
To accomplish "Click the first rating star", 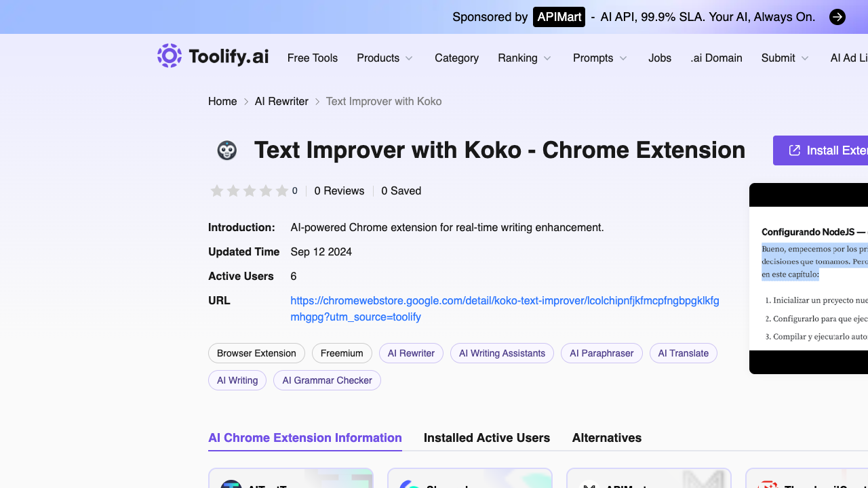I will (x=217, y=191).
